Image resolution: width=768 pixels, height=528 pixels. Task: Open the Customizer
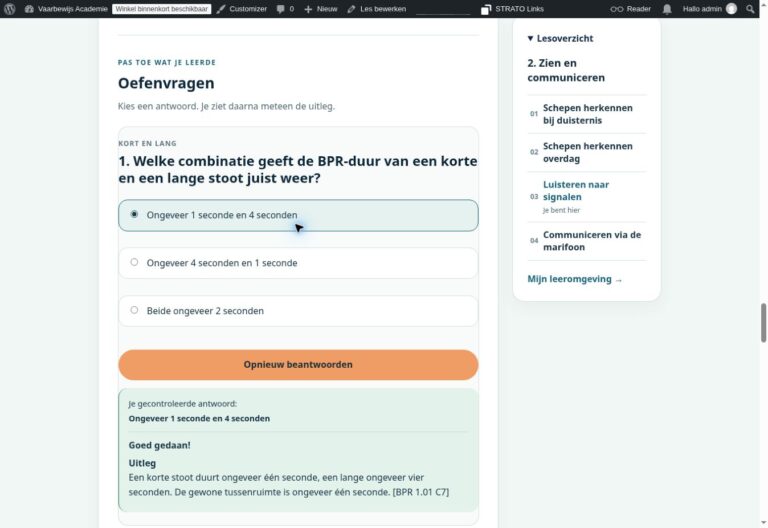click(242, 9)
